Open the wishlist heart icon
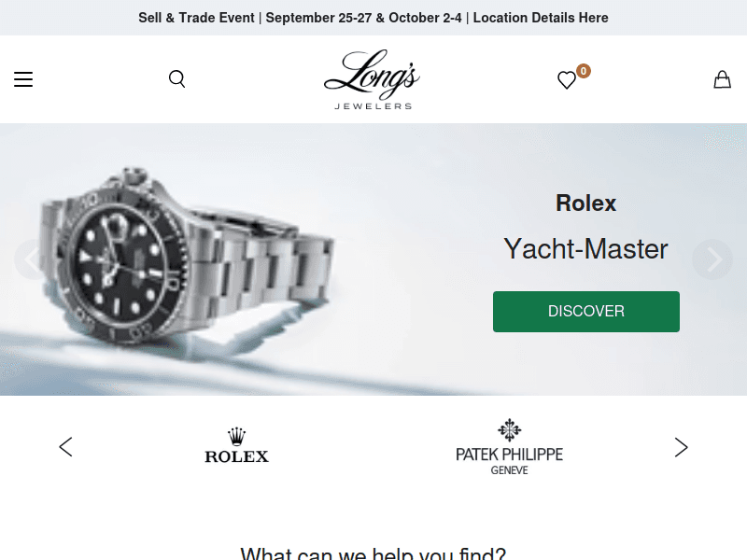The width and height of the screenshot is (747, 560). point(567,81)
